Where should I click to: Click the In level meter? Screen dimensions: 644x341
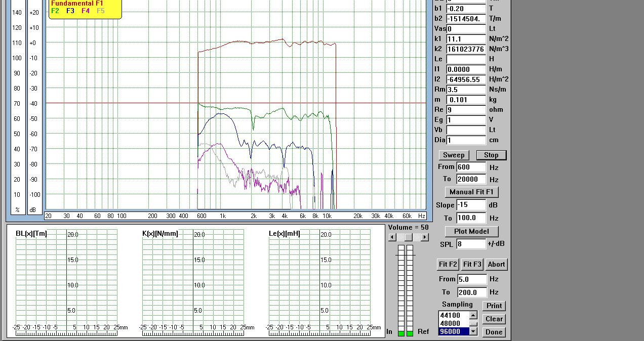coord(401,290)
